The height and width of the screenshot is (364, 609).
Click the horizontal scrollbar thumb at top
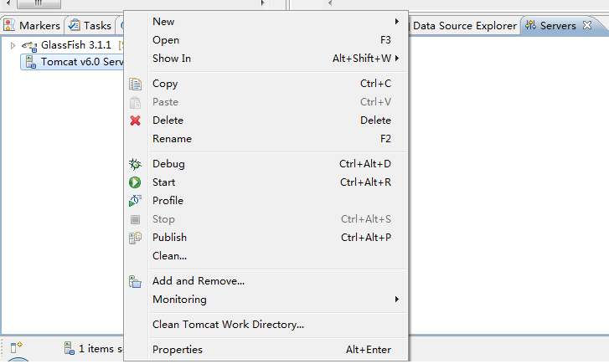click(39, 3)
